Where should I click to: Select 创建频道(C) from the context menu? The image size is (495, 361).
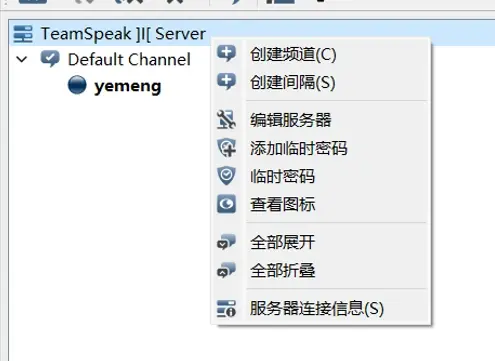click(x=293, y=54)
